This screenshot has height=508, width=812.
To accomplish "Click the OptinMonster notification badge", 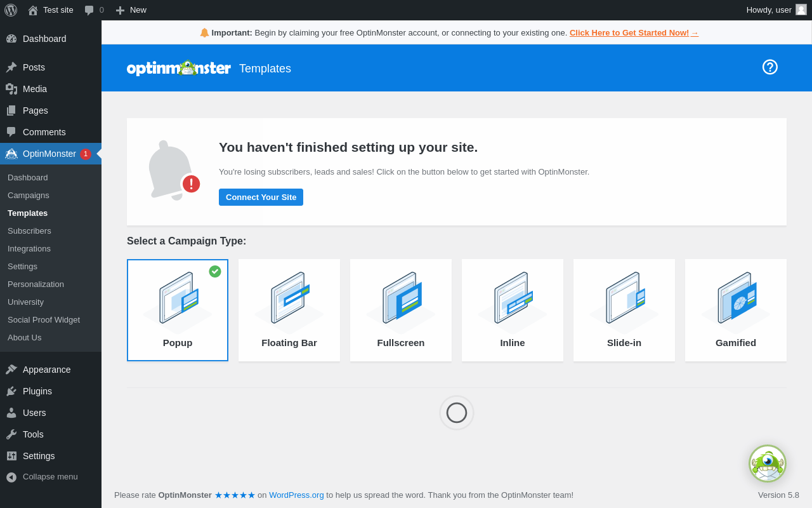I will 86,154.
